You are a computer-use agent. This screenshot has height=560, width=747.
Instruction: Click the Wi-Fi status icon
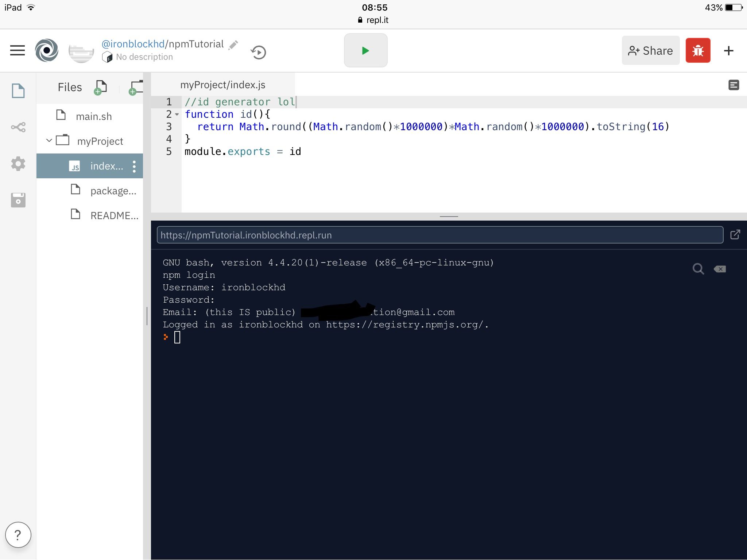click(x=31, y=8)
